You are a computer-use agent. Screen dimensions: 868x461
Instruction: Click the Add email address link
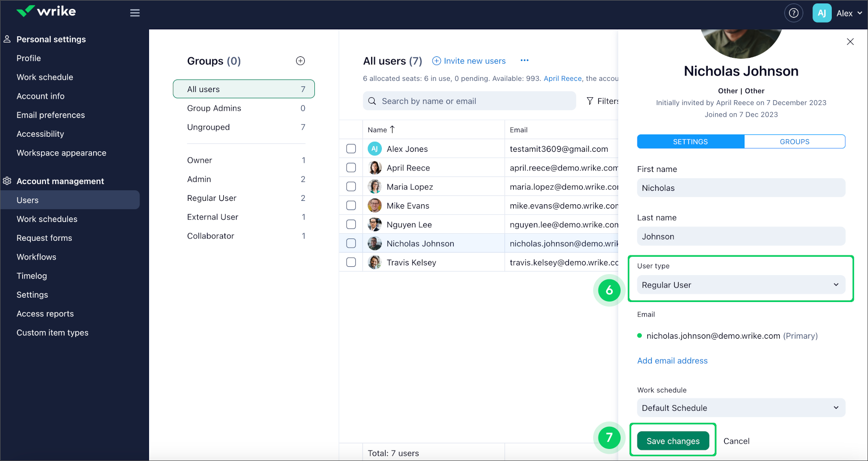(672, 360)
